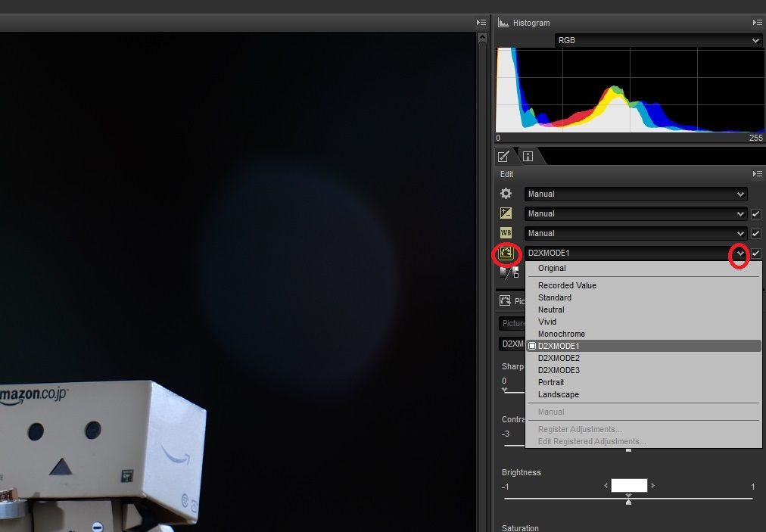Select the Neutral picture control

click(x=643, y=310)
